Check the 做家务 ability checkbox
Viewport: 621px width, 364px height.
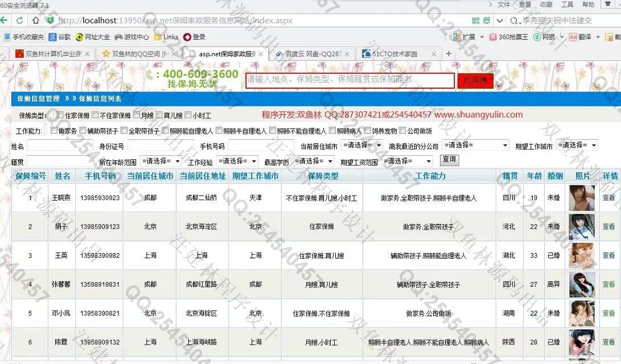pos(54,130)
